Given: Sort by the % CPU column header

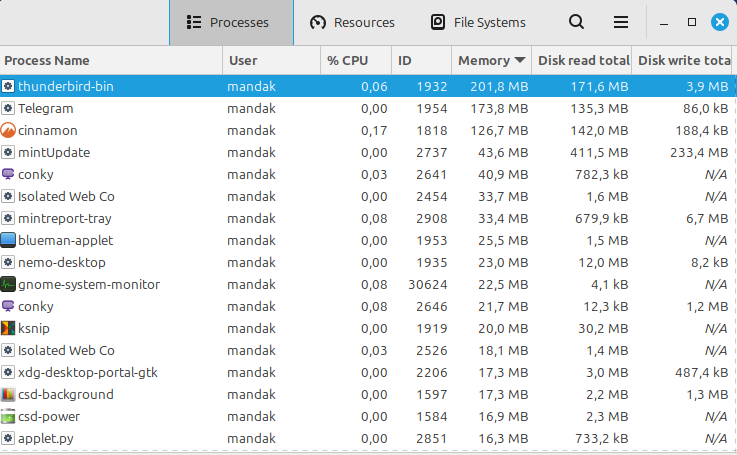Looking at the screenshot, I should pos(356,60).
